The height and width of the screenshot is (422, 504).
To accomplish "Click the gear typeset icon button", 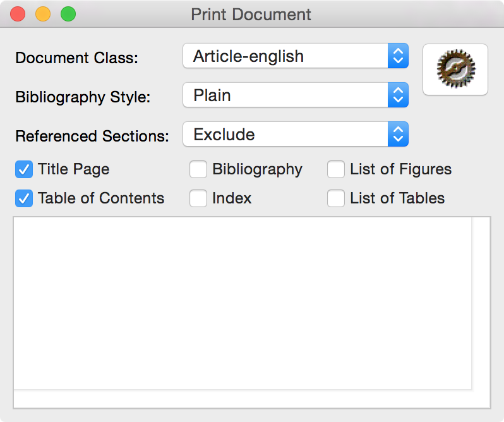I will pos(455,69).
